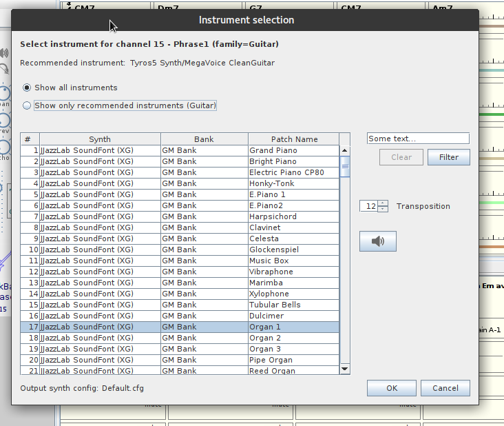504x426 pixels.
Task: Select Clavinet patch row
Action: point(180,227)
